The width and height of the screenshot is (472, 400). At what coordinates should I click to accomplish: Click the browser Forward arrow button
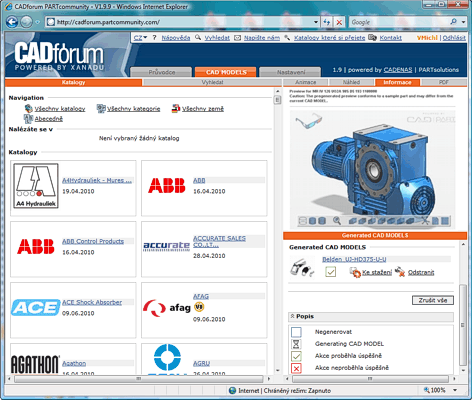pyautogui.click(x=27, y=22)
